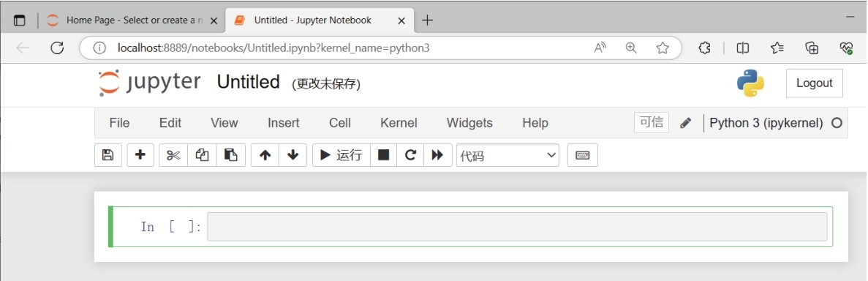Open the Edit menu
Screen dimensions: 868x281
coord(170,122)
